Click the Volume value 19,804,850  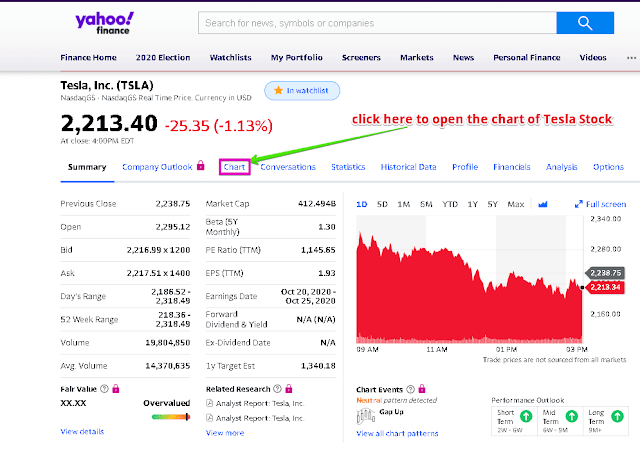pos(168,342)
